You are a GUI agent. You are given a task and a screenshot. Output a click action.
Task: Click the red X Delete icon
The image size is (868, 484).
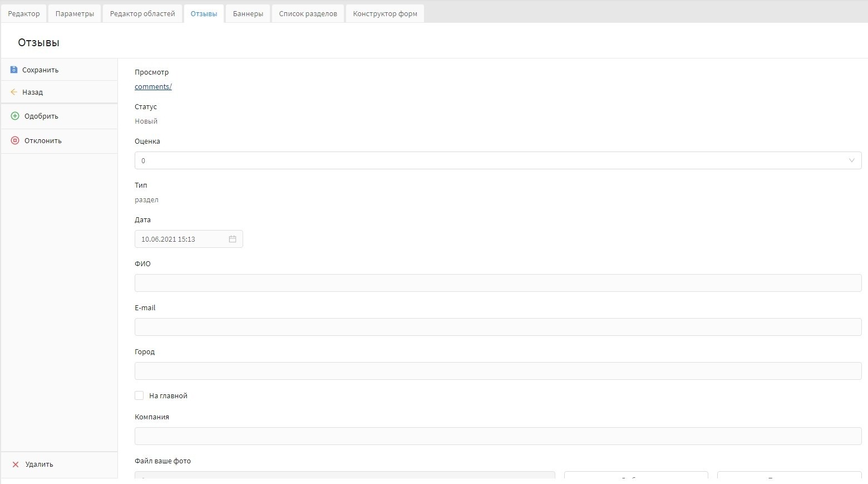(x=16, y=465)
